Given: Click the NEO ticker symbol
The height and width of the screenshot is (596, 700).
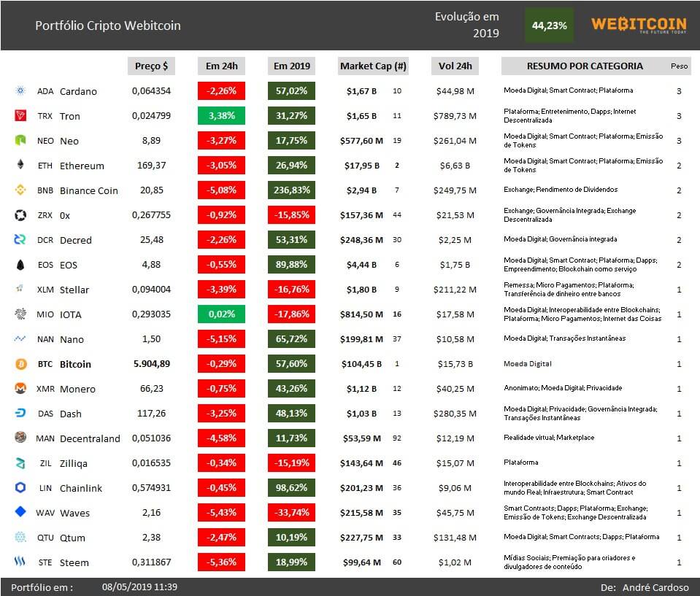Looking at the screenshot, I should pyautogui.click(x=45, y=141).
